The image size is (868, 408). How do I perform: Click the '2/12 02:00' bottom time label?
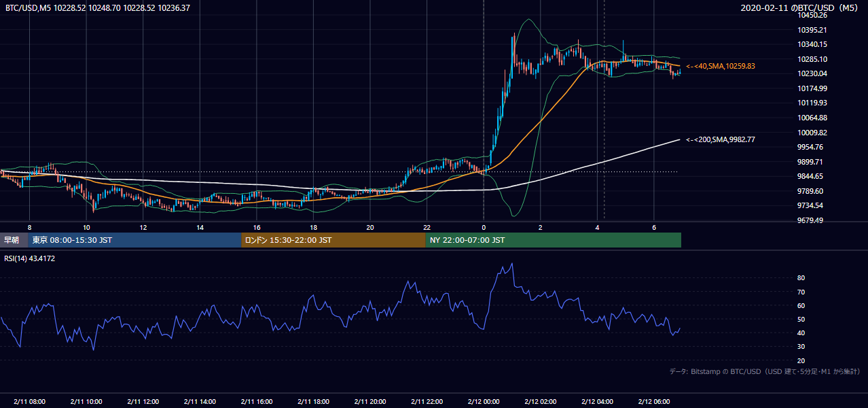tap(541, 401)
